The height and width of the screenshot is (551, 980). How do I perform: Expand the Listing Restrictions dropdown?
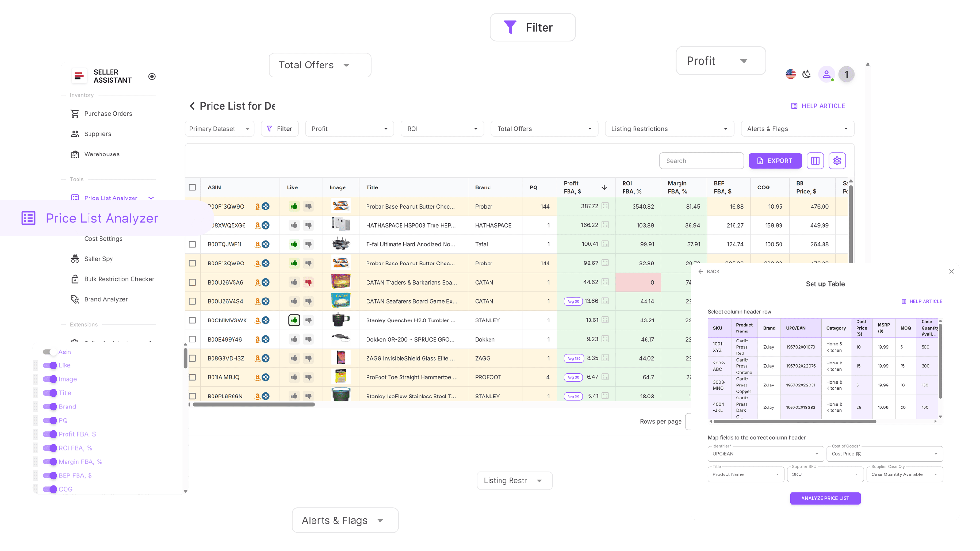(668, 128)
